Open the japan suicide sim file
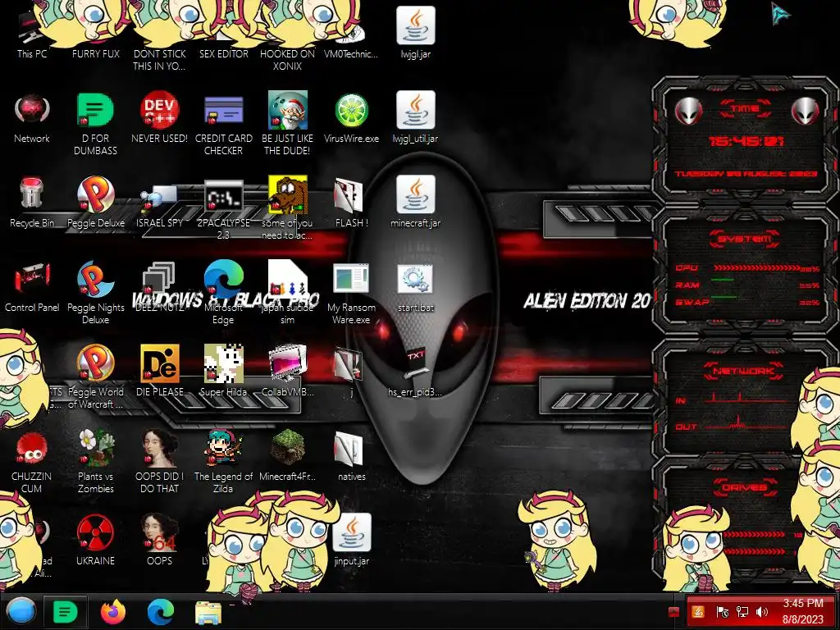This screenshot has width=840, height=630. click(288, 277)
